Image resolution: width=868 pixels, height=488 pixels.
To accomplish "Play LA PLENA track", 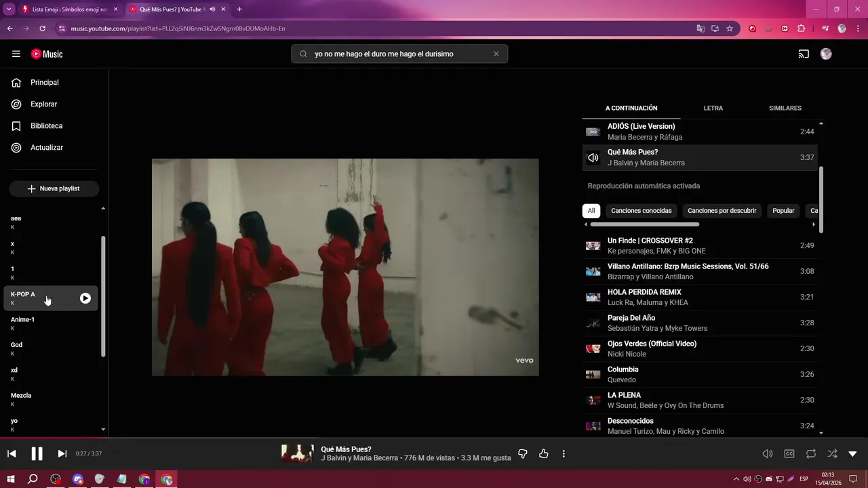I will [x=700, y=400].
